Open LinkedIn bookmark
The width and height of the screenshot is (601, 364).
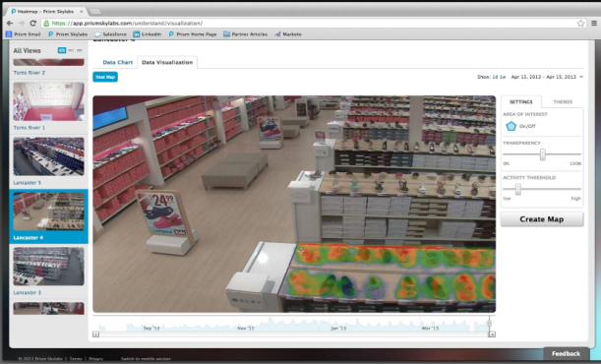click(148, 34)
